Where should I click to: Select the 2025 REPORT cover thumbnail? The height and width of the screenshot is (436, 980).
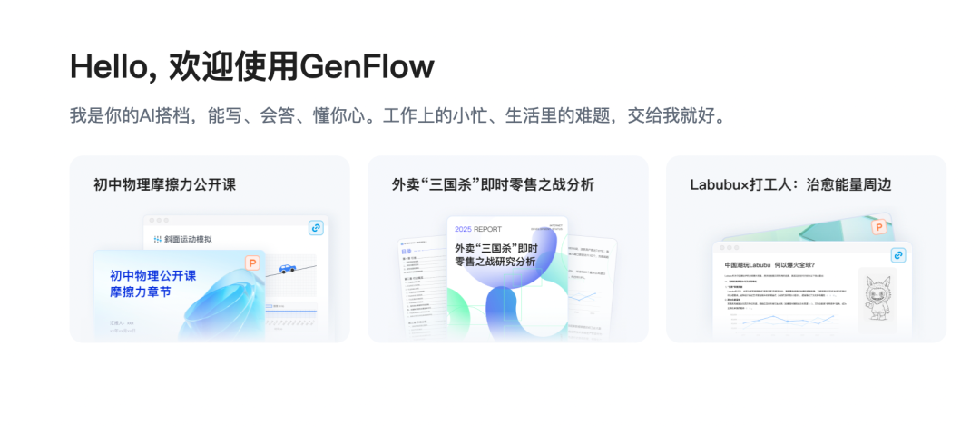(x=507, y=279)
